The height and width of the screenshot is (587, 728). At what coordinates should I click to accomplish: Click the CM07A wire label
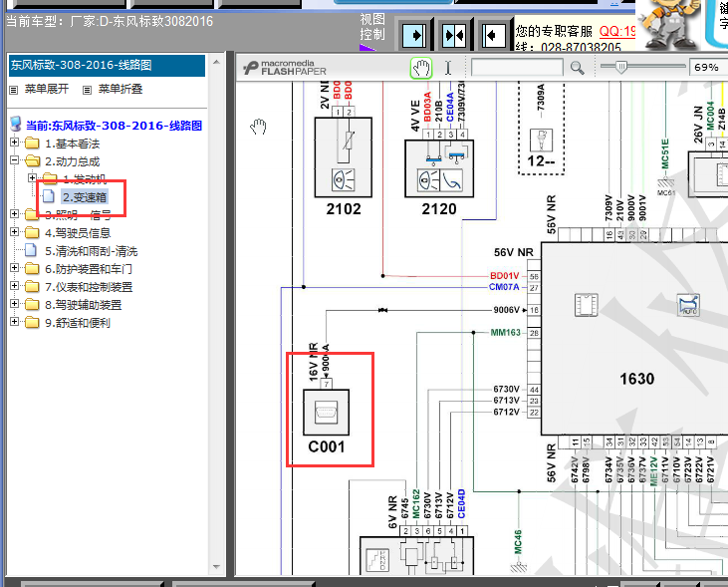click(x=504, y=287)
